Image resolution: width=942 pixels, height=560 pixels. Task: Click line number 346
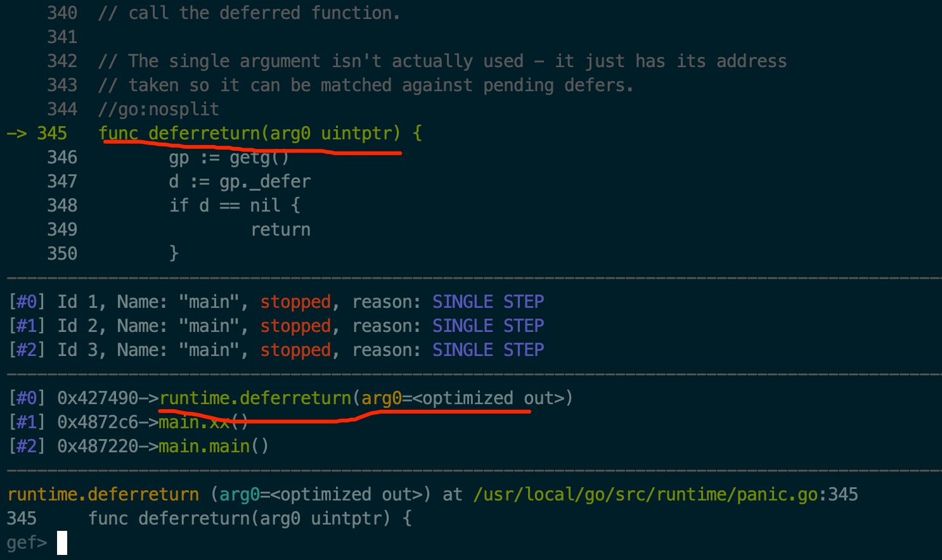tap(62, 157)
